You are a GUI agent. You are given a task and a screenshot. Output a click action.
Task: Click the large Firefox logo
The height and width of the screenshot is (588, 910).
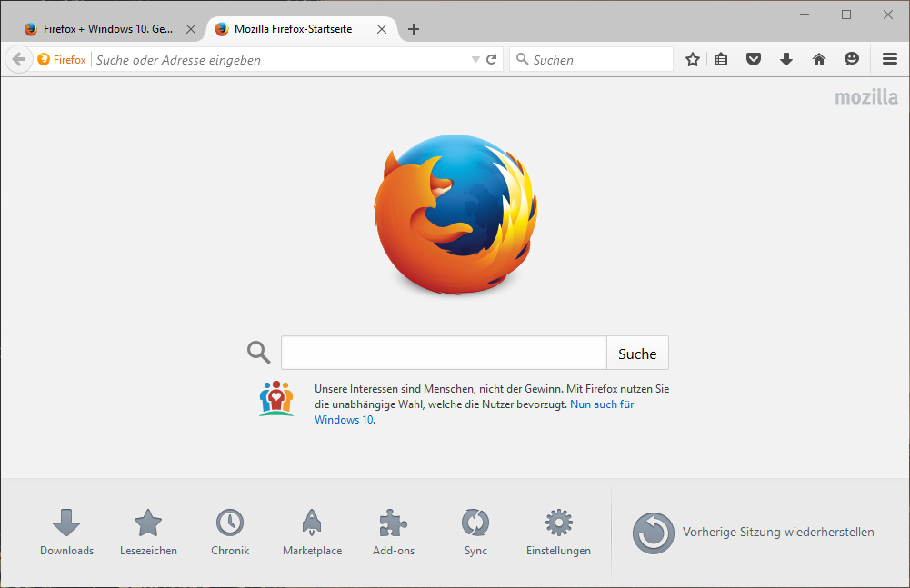pos(455,214)
